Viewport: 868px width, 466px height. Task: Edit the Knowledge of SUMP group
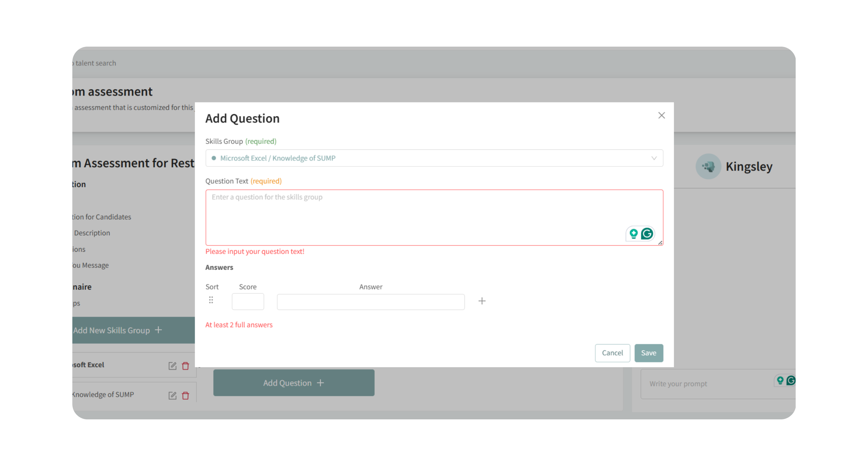click(x=172, y=396)
